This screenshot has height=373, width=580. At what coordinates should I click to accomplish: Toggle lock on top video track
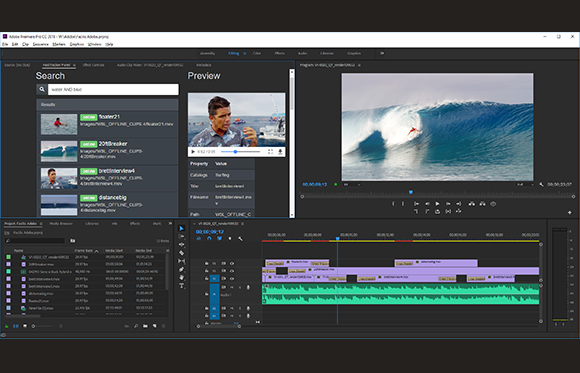click(x=207, y=263)
